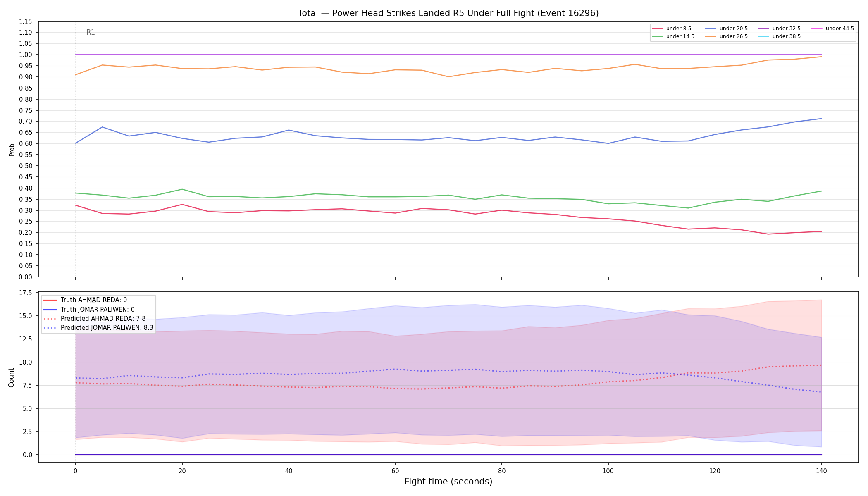Click the '80' tick on the time axis
The image size is (868, 496).
coord(501,470)
